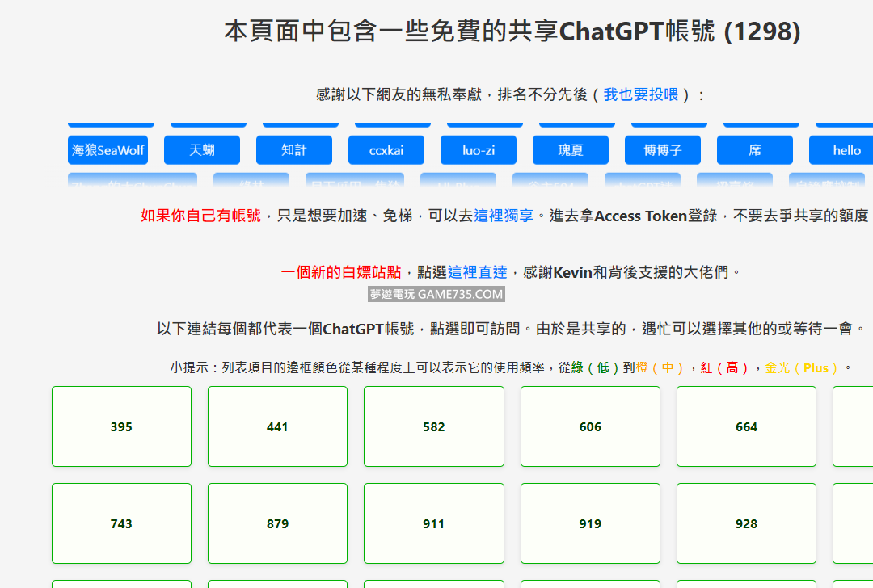Click the page title with ChatGPT帳號 (1298)

pyautogui.click(x=512, y=31)
